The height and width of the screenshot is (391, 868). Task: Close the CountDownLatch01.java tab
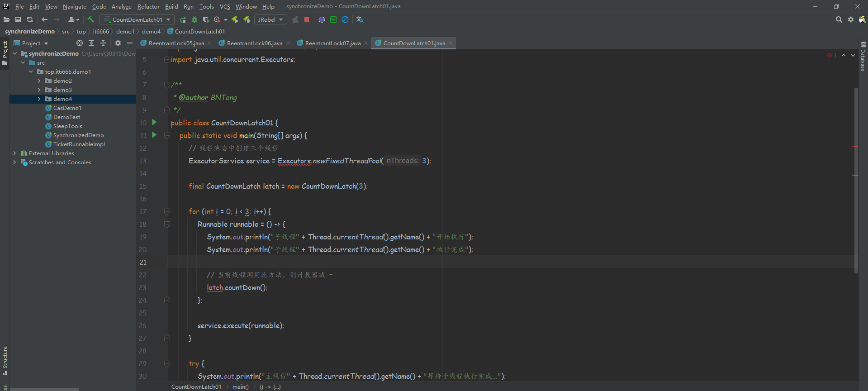click(x=451, y=43)
